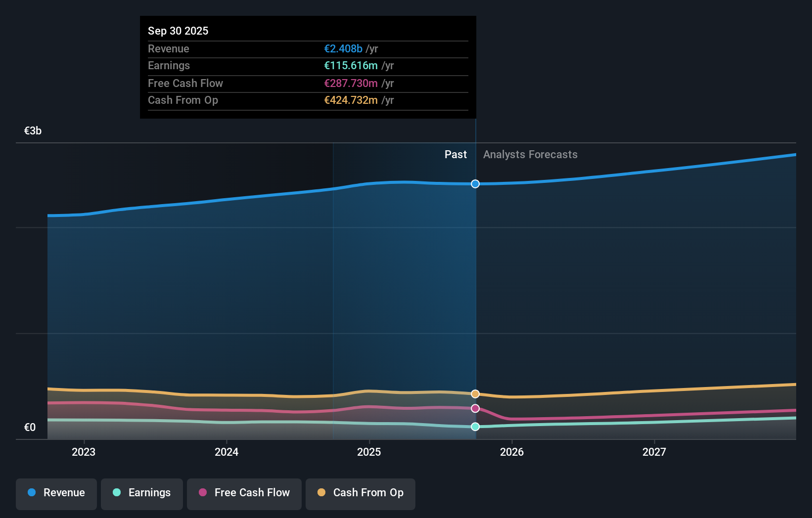Click the Past/Forecast divider line
Image resolution: width=812 pixels, height=518 pixels.
(475, 277)
